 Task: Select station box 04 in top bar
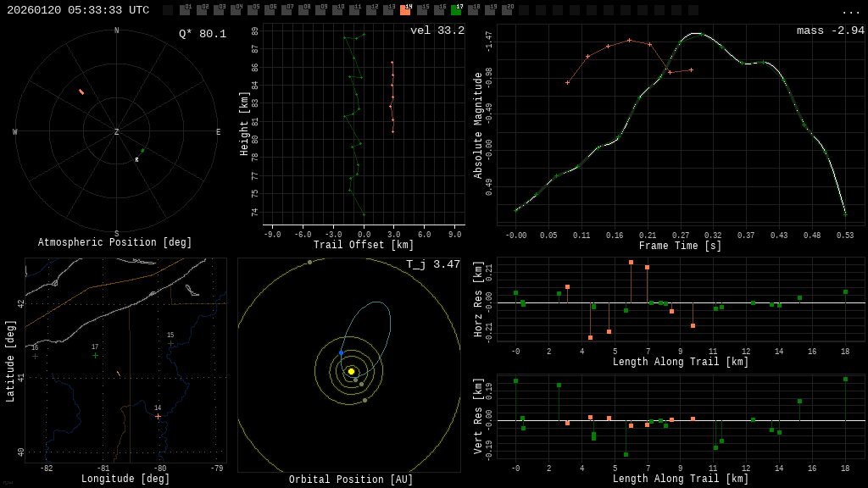point(236,10)
